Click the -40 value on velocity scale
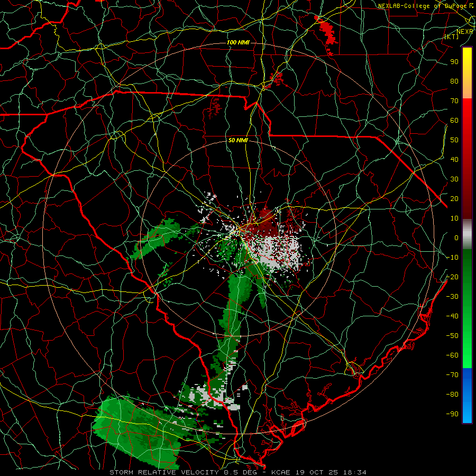This screenshot has width=476, height=476. 452,316
